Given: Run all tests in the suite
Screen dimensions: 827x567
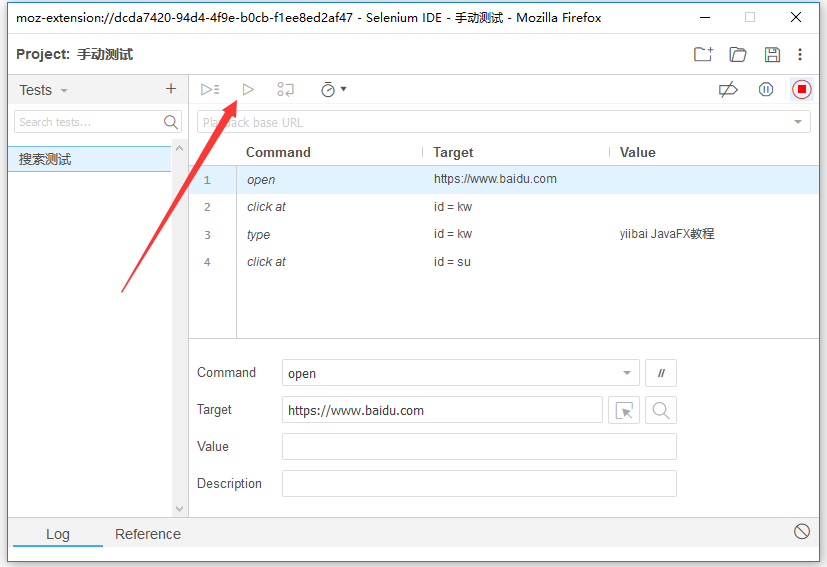Looking at the screenshot, I should 209,90.
